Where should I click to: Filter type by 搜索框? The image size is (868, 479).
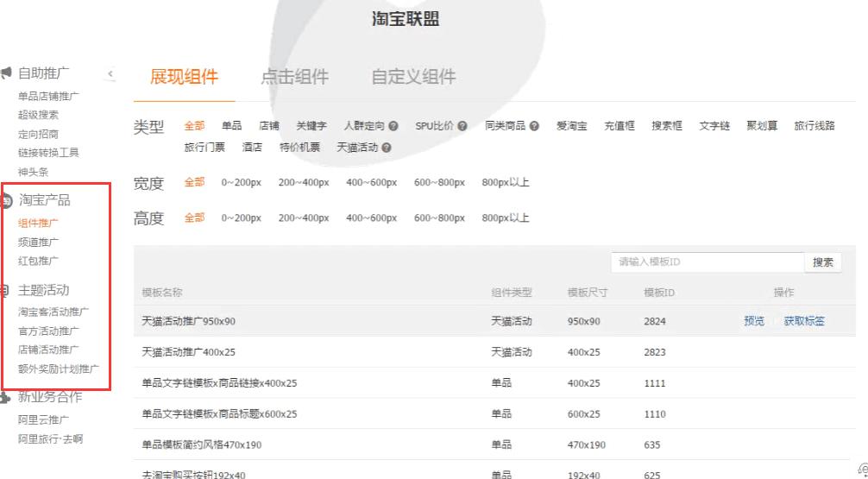click(667, 126)
